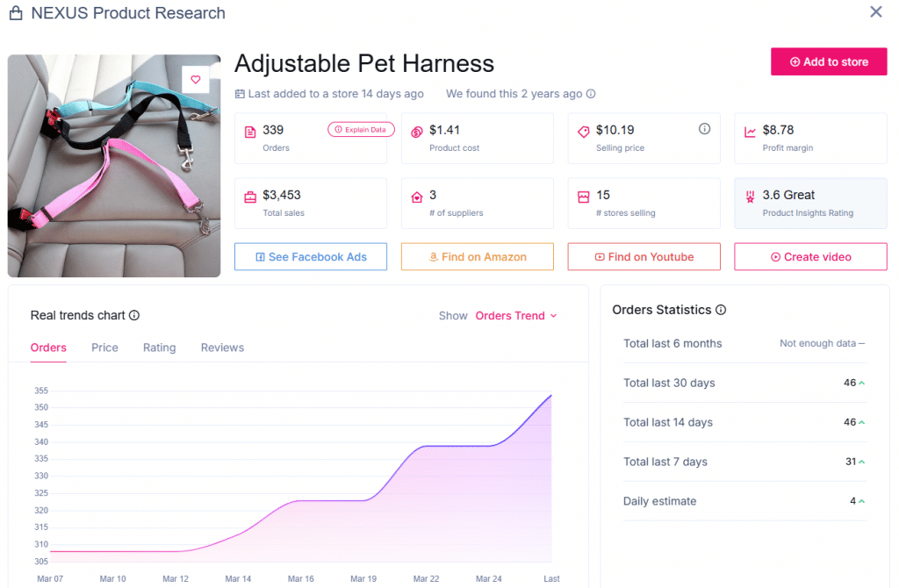
Task: Click the heart favorite icon on product image
Action: [196, 80]
